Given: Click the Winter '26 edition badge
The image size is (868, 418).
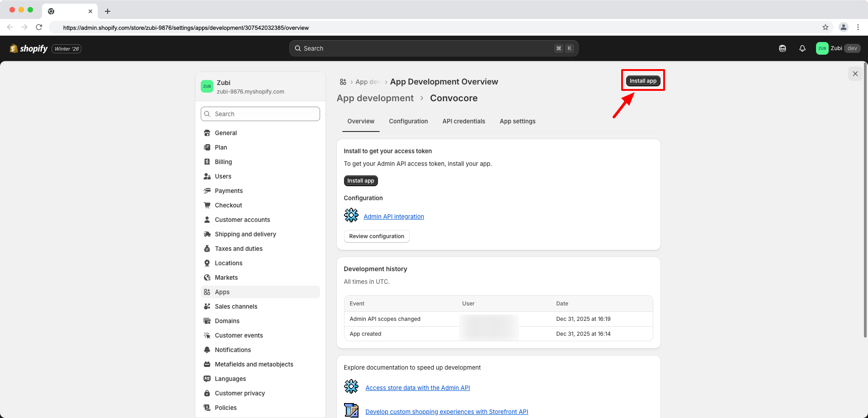Looking at the screenshot, I should [66, 49].
